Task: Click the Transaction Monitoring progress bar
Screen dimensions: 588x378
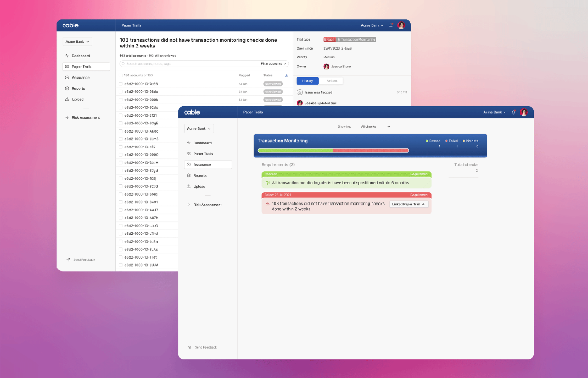Action: pyautogui.click(x=333, y=151)
